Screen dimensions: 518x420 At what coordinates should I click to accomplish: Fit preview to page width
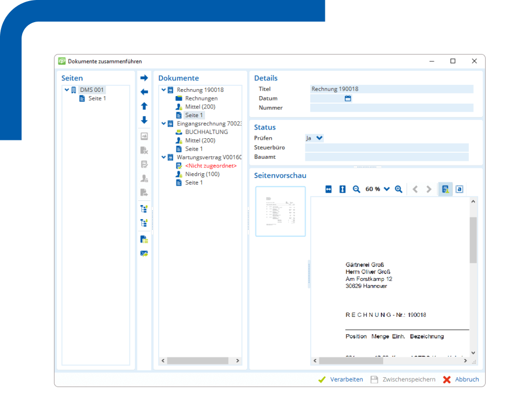[x=329, y=189]
